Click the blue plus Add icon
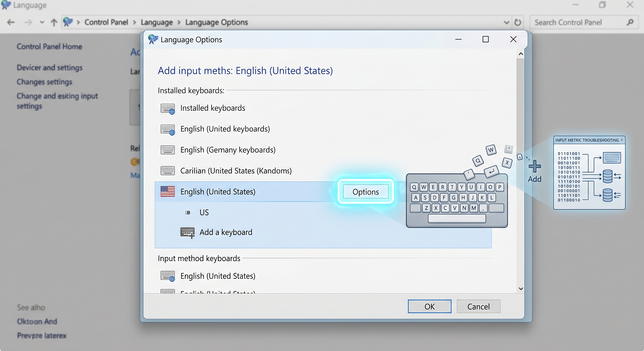Screen dimensions: 644x351 coord(535,166)
